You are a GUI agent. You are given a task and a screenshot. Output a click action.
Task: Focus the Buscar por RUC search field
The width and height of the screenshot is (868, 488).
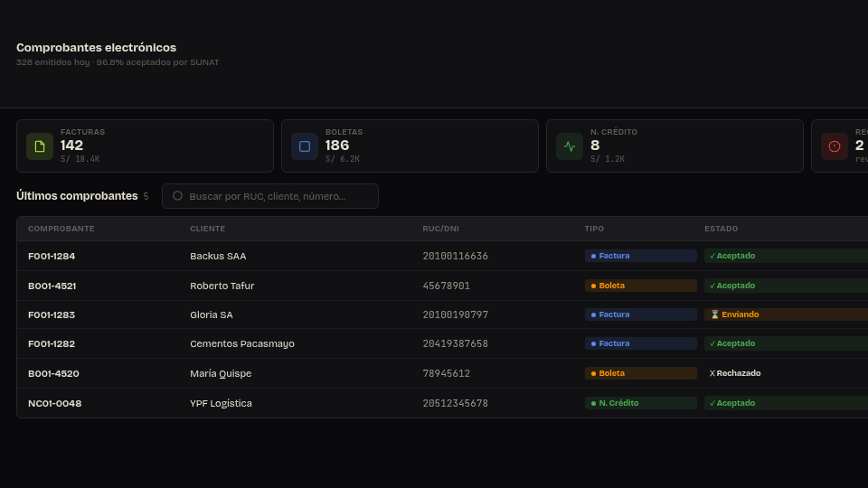coord(270,196)
